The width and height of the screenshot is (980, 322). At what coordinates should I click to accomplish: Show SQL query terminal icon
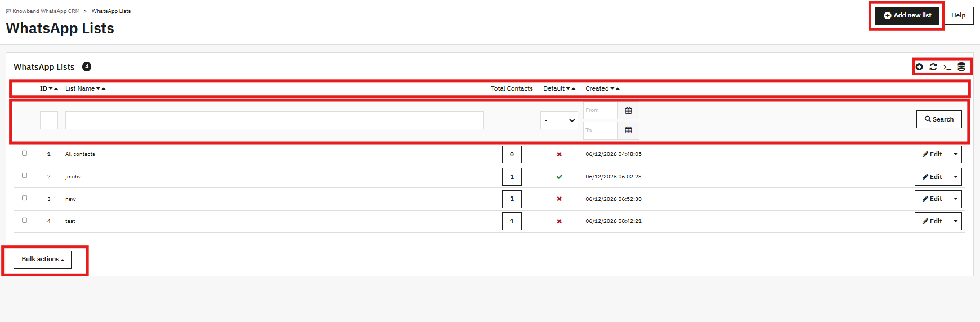coord(947,66)
